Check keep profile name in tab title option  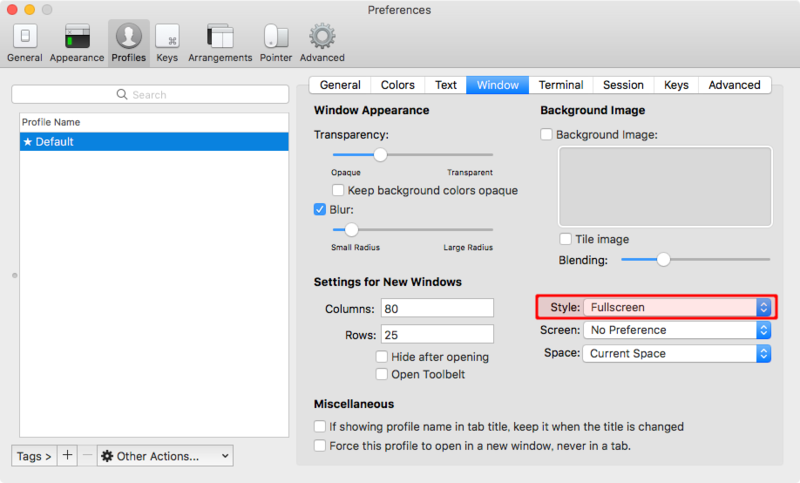coord(320,426)
